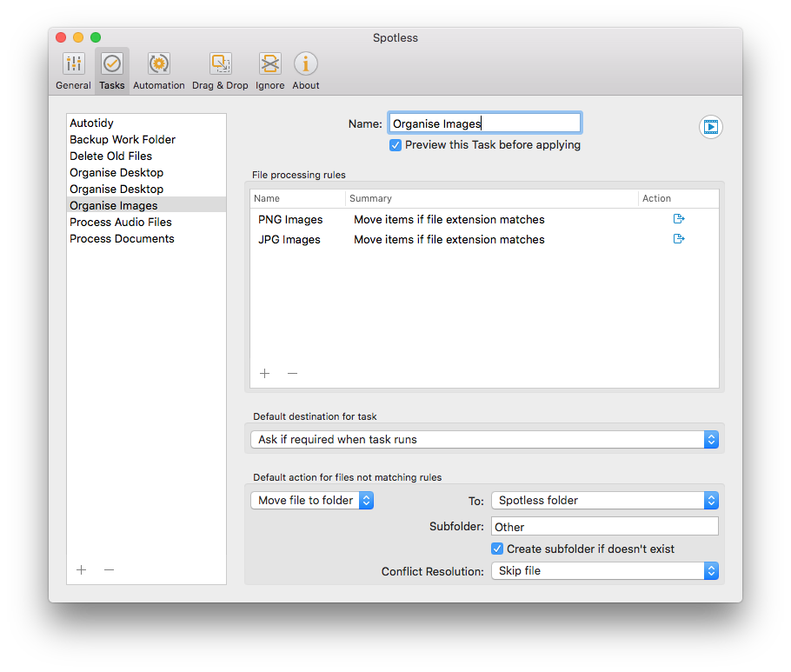This screenshot has height=672, width=791.
Task: Click the move action icon for JPG Images
Action: pos(679,238)
